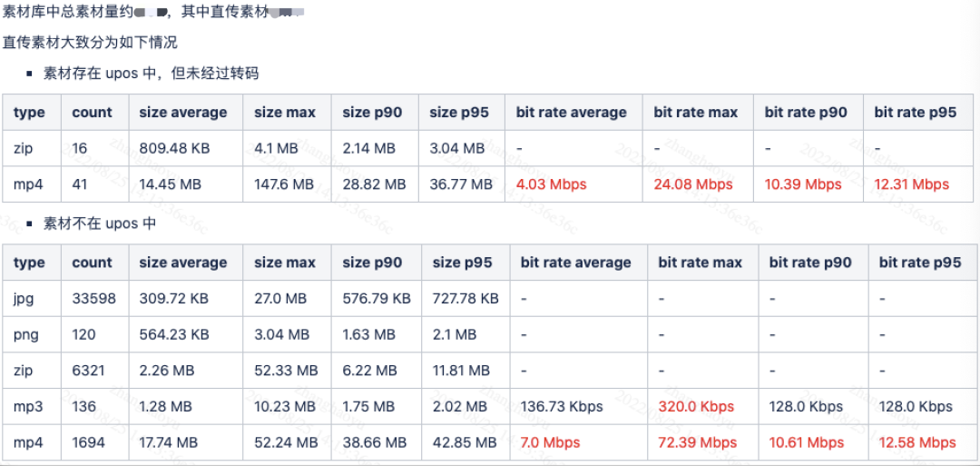The height and width of the screenshot is (466, 980).
Task: Click the line "直传素材大致分为如下情况"
Action: 90,43
